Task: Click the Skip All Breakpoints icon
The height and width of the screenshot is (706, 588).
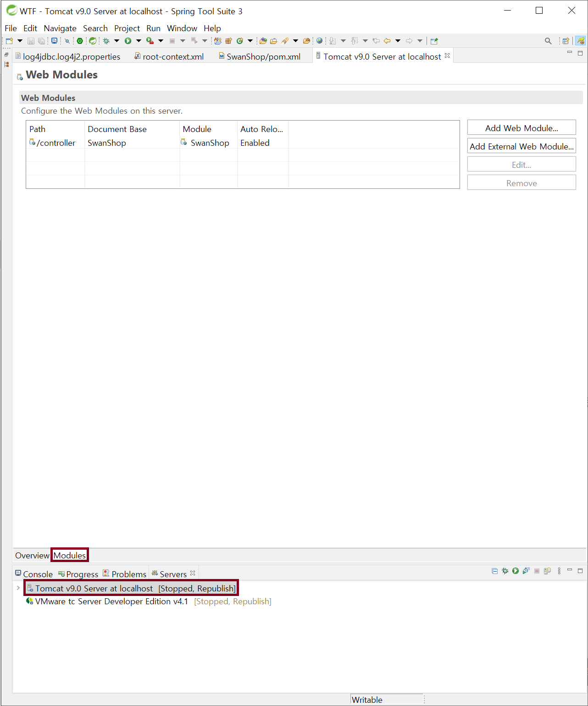Action: tap(67, 41)
